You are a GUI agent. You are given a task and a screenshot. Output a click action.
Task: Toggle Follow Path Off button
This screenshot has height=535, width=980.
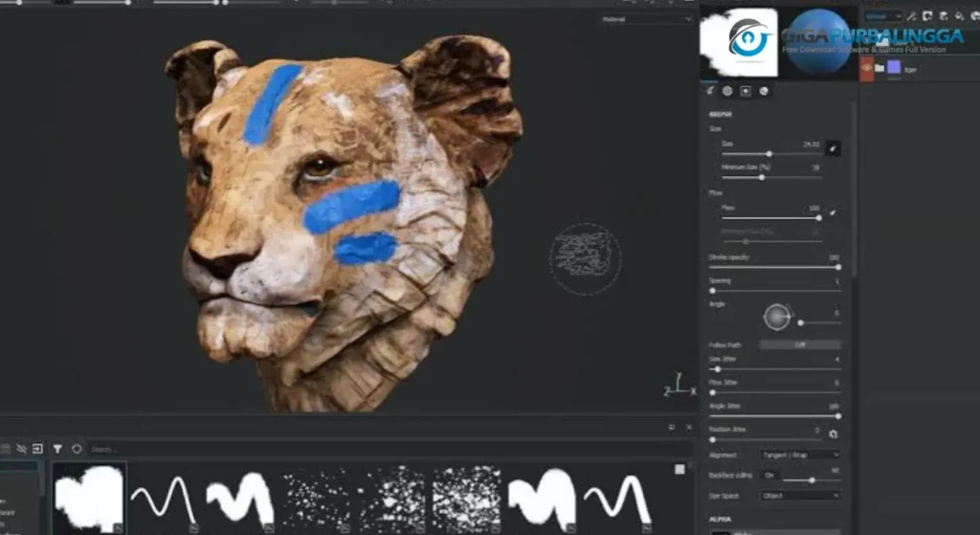[x=800, y=345]
